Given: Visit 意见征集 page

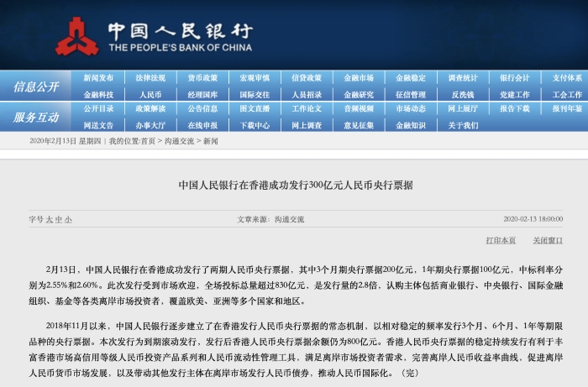Looking at the screenshot, I should tap(359, 125).
